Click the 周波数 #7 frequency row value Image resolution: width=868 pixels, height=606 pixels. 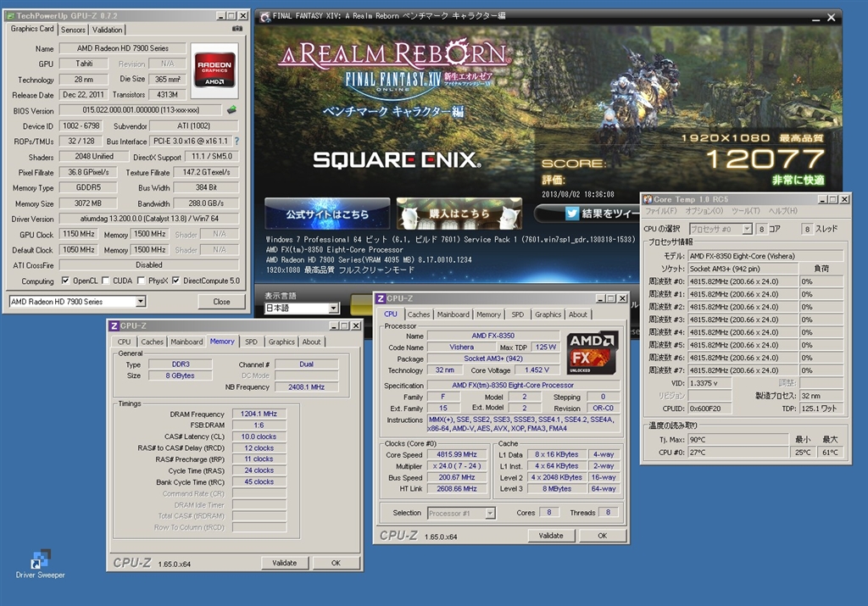(743, 370)
